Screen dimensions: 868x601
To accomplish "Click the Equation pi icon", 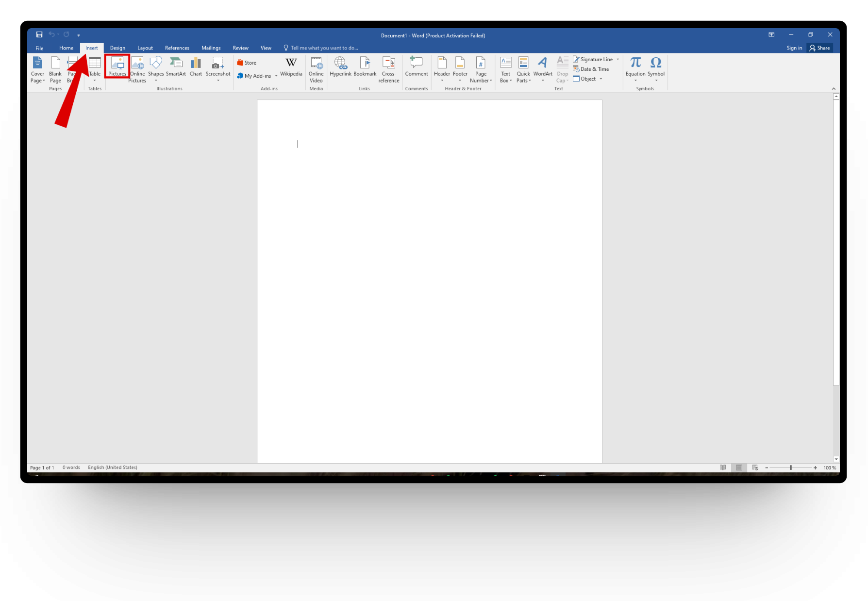I will pos(635,63).
